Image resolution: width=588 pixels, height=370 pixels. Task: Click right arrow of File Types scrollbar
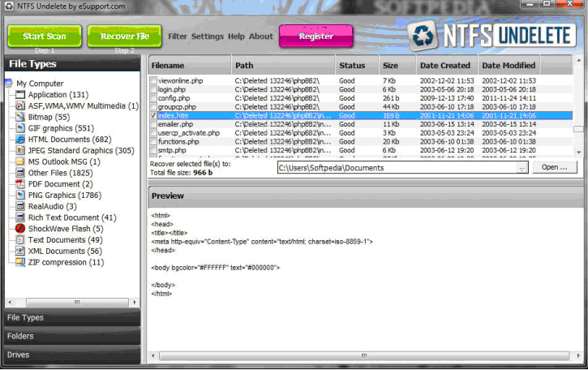click(x=135, y=302)
